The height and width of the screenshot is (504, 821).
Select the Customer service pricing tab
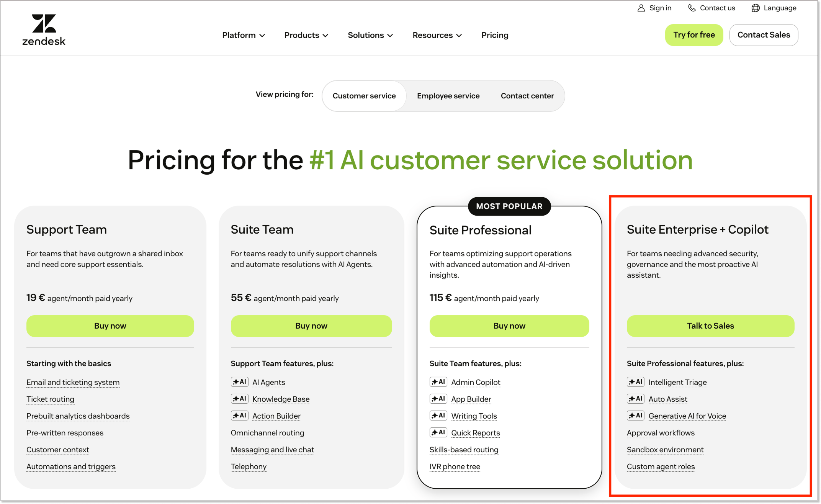[x=364, y=96]
